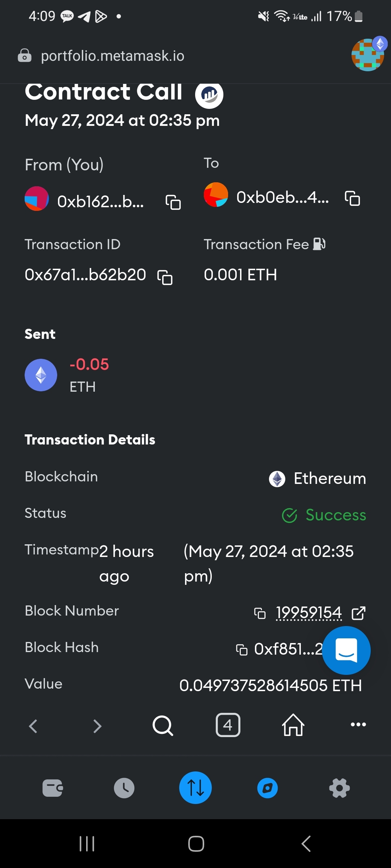Tap the portfolio.metamask.io address bar
Viewport: 391px width, 868px height.
pyautogui.click(x=113, y=56)
